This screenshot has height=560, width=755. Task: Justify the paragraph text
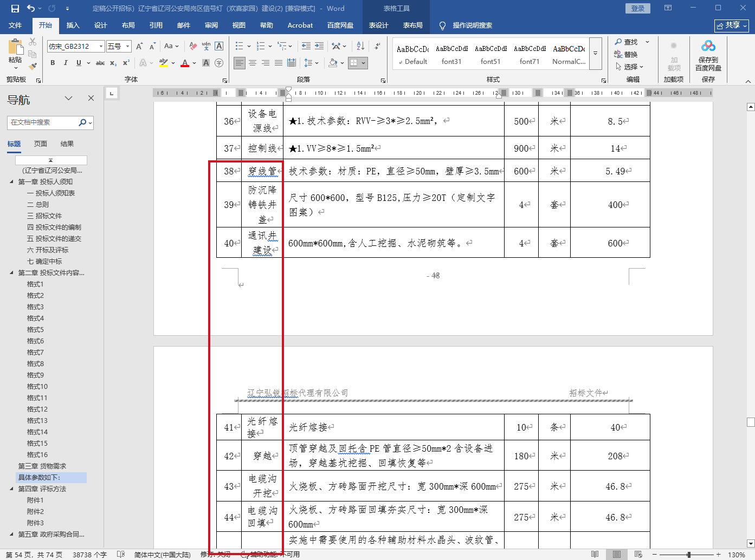tap(279, 63)
